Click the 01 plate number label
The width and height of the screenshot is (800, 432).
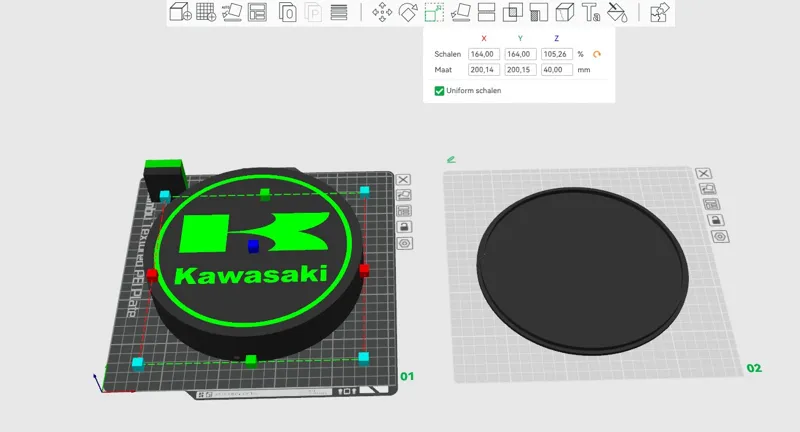coord(407,376)
